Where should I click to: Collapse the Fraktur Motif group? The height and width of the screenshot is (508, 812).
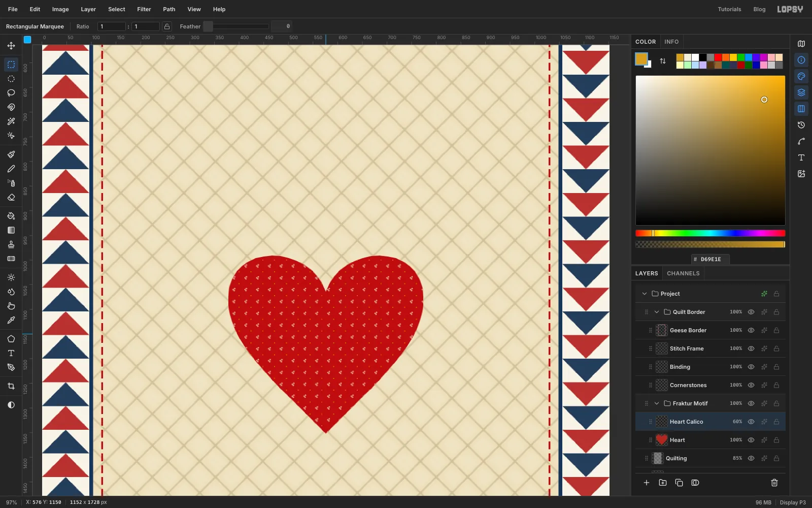pyautogui.click(x=657, y=403)
